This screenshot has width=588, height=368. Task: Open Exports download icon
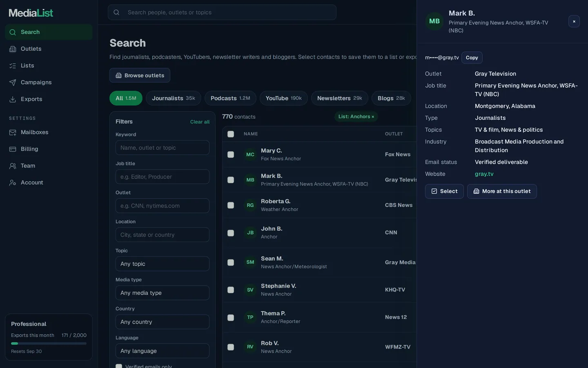[13, 99]
